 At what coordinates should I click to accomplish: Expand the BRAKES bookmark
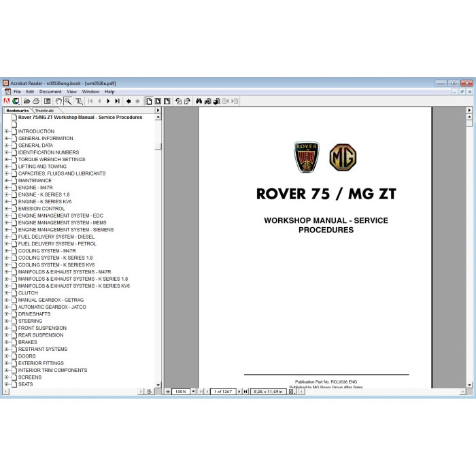[x=6, y=342]
